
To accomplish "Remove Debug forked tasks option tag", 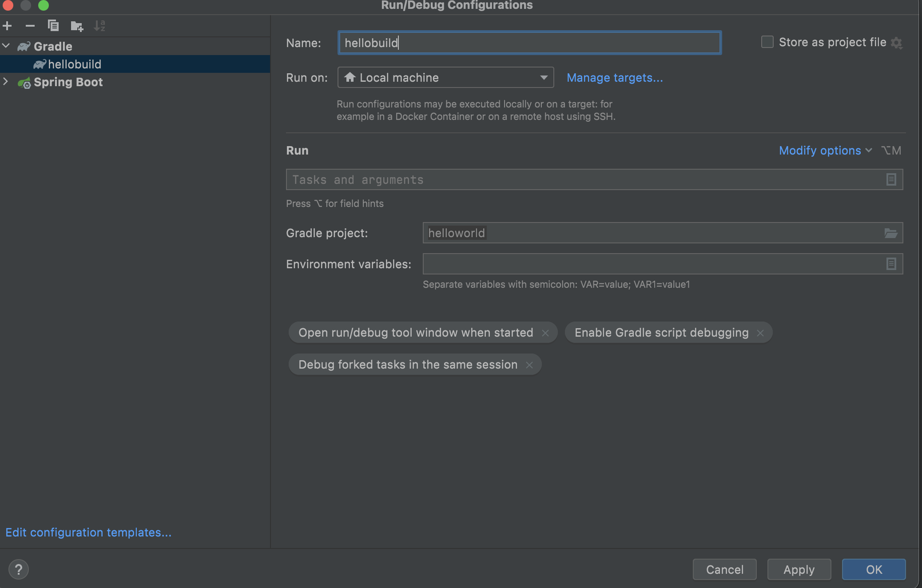I will (529, 365).
